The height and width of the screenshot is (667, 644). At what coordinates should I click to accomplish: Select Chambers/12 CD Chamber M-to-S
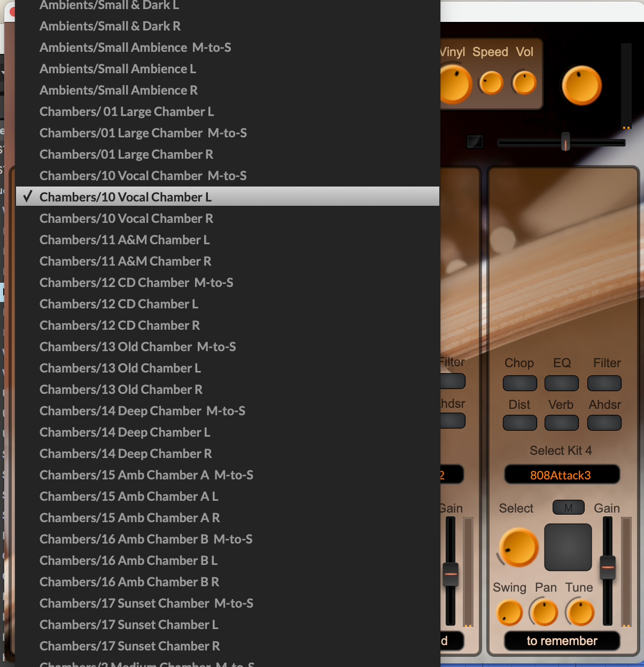tap(136, 283)
